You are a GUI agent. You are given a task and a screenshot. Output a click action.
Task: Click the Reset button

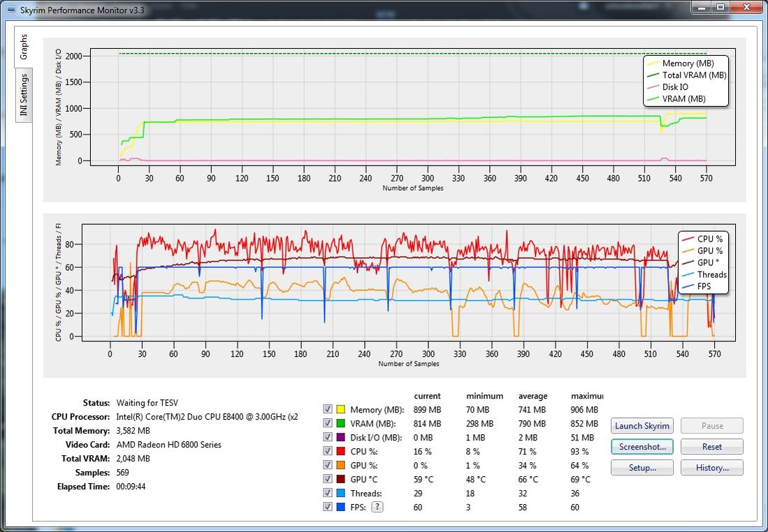click(711, 447)
